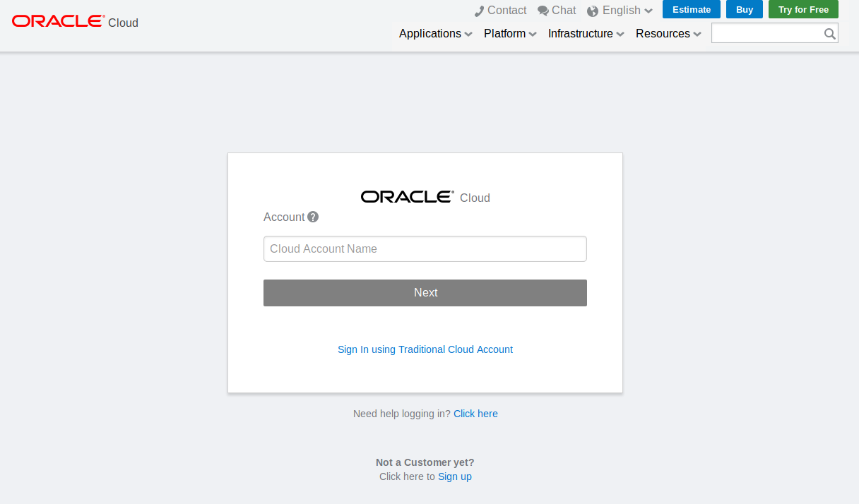The width and height of the screenshot is (859, 504).
Task: Click the Cloud Account Name input field
Action: 425,248
